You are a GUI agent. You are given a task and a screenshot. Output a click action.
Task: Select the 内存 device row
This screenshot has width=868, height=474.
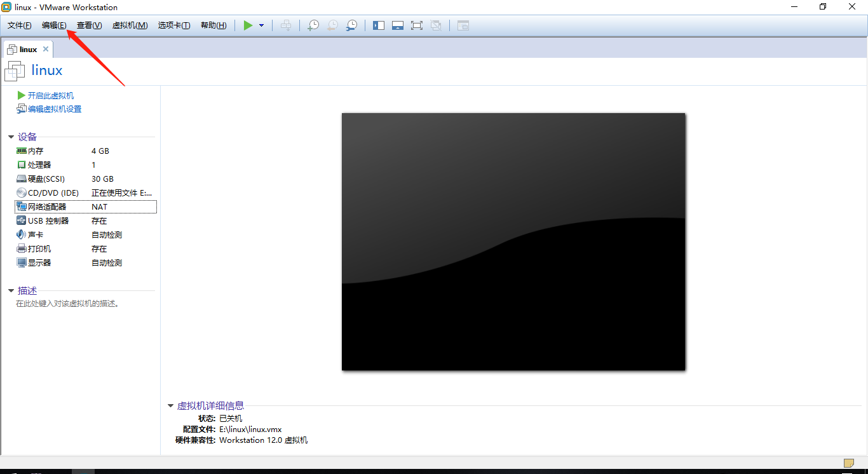pyautogui.click(x=86, y=151)
